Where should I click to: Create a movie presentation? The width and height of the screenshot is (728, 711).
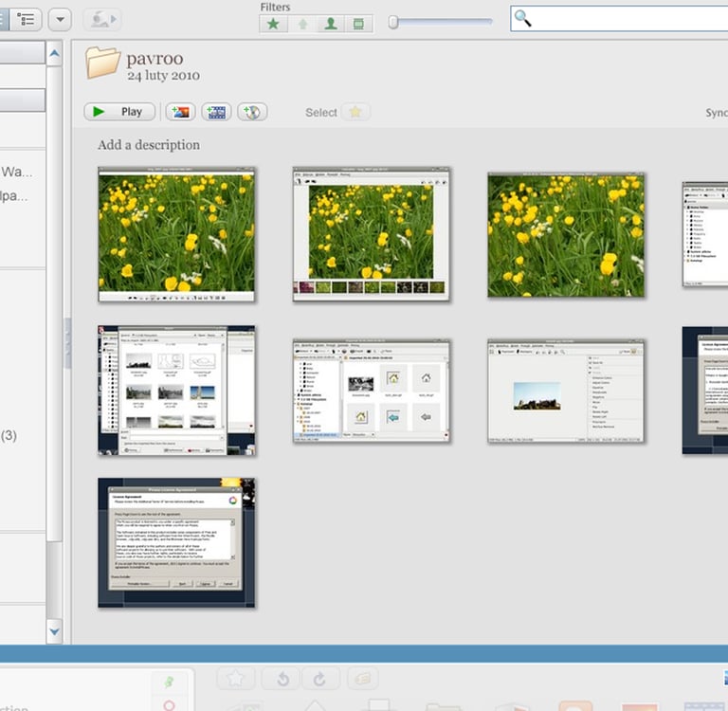(x=216, y=112)
